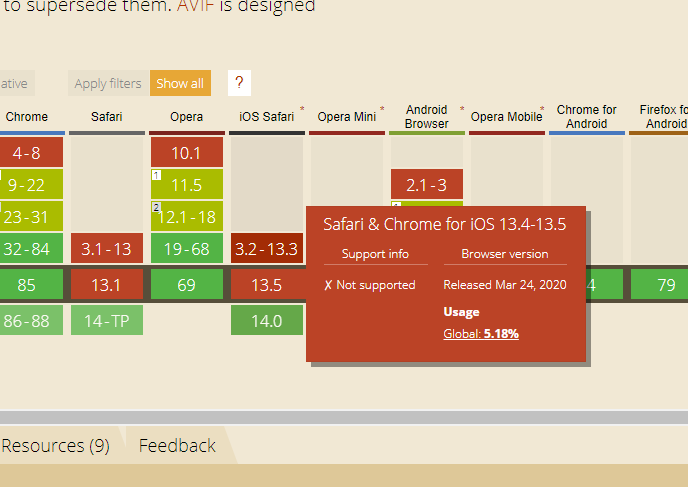The image size is (688, 487).
Task: Open note 1 marker on Opera 11.5
Action: point(156,175)
